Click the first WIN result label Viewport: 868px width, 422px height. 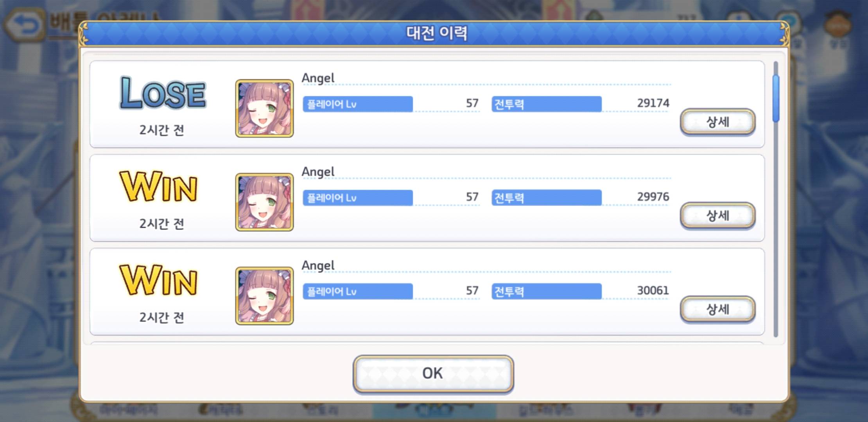coord(158,187)
